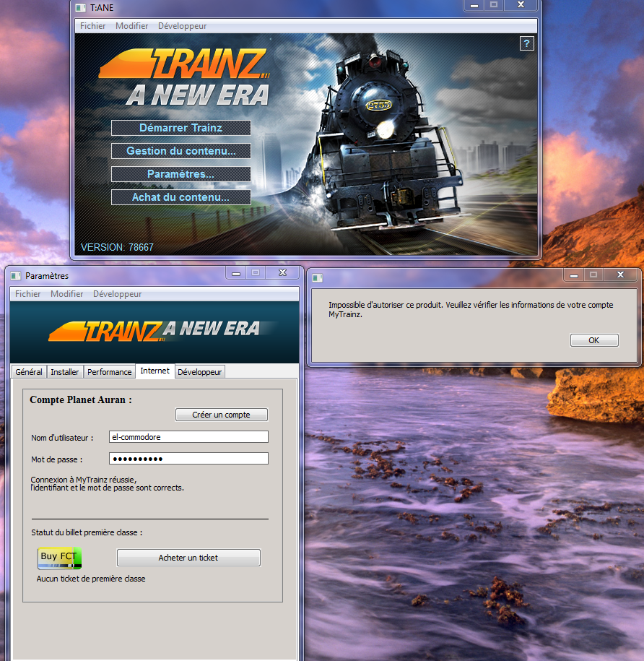Click T:ANE window title bar icon

coord(80,8)
